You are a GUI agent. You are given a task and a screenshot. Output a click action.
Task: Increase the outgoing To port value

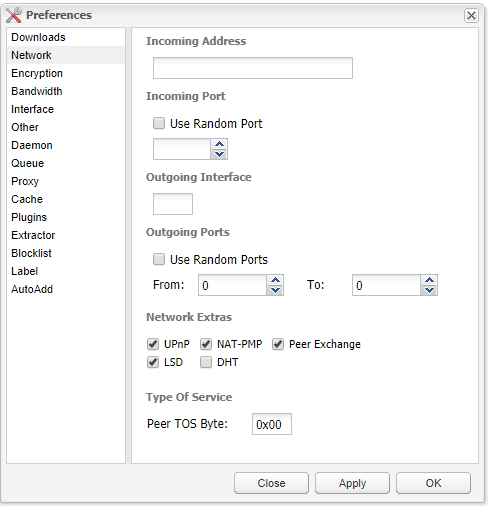429,280
